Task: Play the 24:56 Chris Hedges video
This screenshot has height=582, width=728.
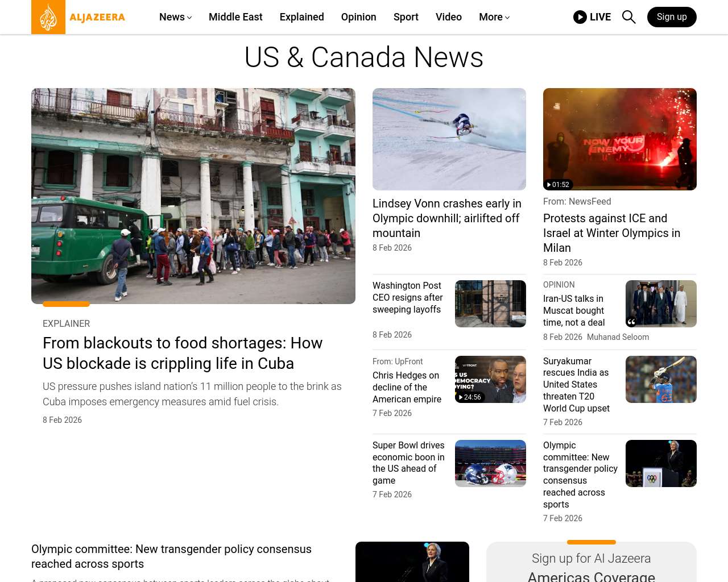Action: [470, 397]
